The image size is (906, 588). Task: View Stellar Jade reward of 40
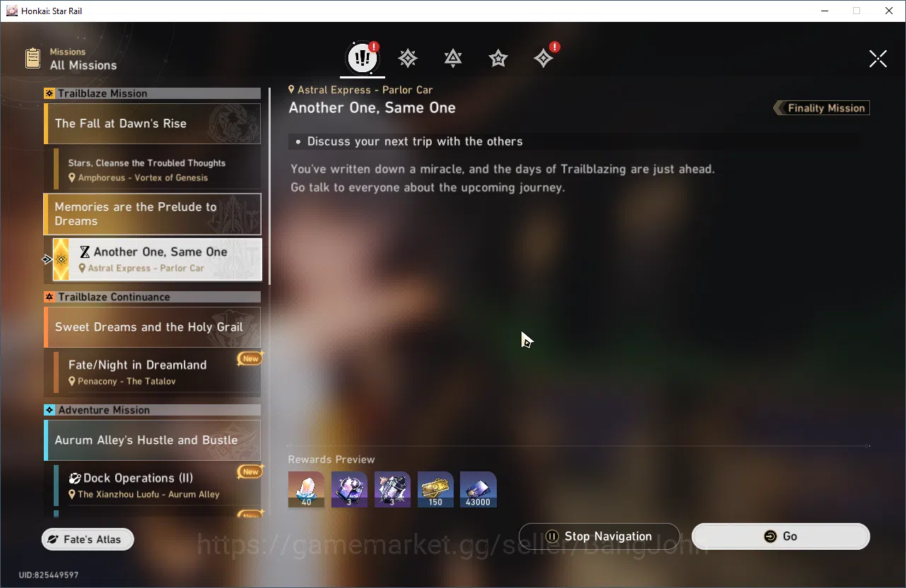307,490
